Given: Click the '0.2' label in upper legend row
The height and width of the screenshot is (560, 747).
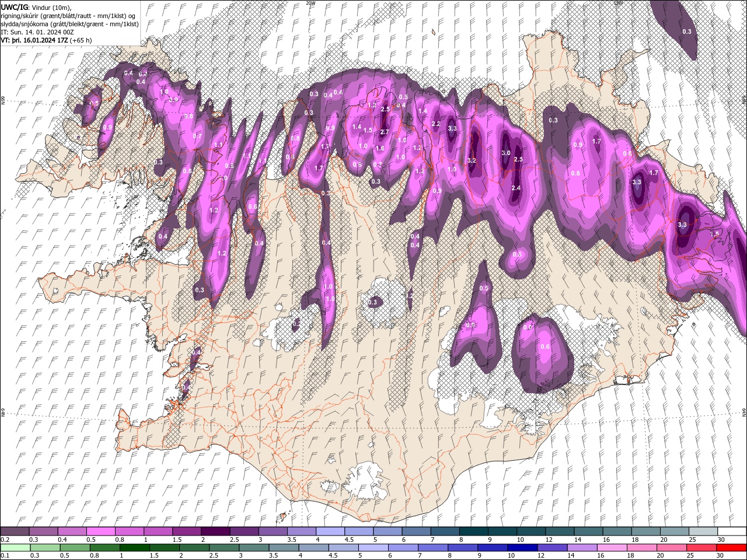Looking at the screenshot, I should pos(4,540).
